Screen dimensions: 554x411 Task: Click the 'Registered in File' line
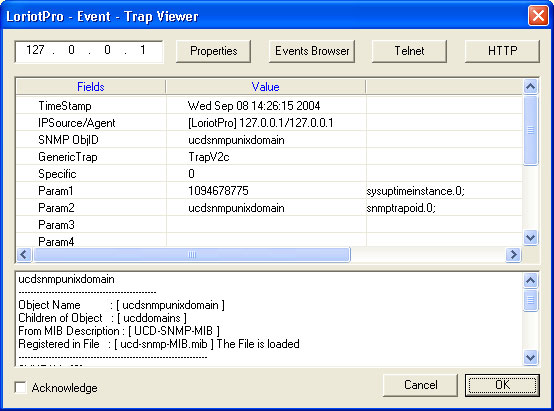point(159,344)
